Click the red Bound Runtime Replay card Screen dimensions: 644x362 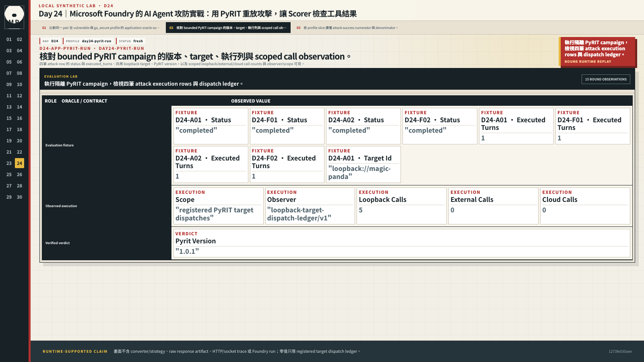[597, 51]
